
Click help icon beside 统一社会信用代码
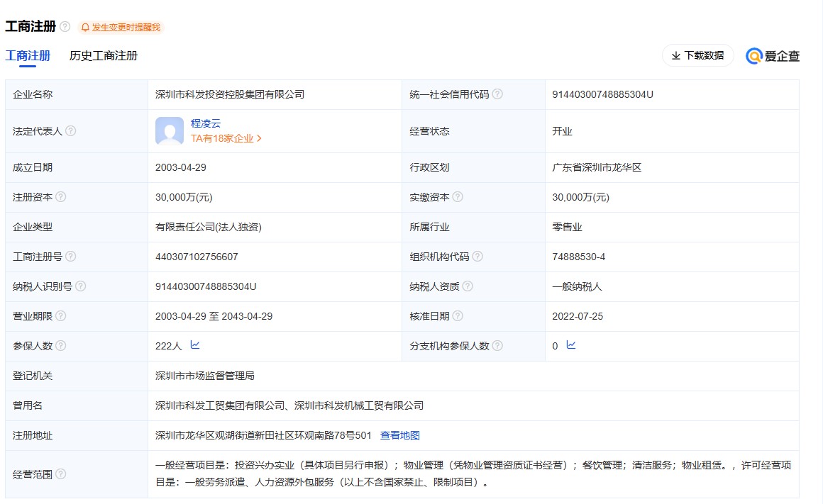[x=497, y=94]
